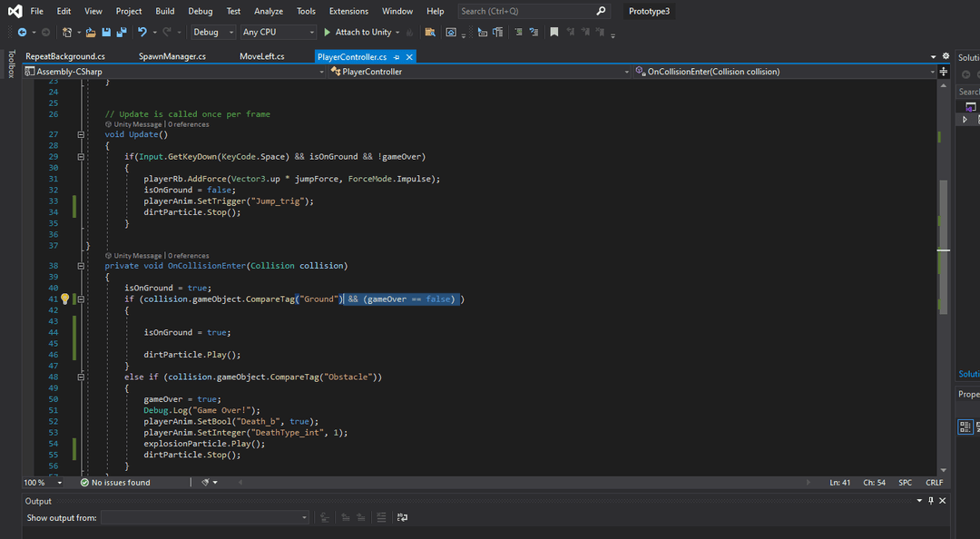Toggle pin on PlayerController.cs tab
Viewport: 980px width, 539px height.
[x=397, y=57]
